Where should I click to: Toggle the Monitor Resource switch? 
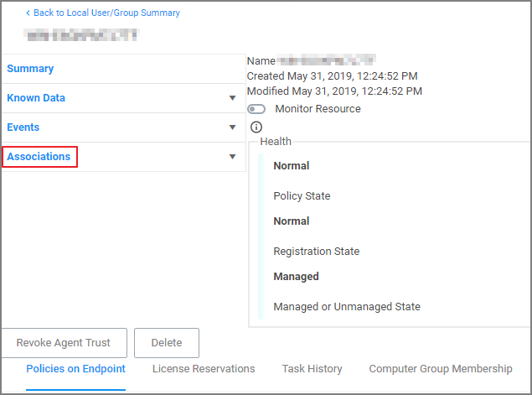coord(257,109)
